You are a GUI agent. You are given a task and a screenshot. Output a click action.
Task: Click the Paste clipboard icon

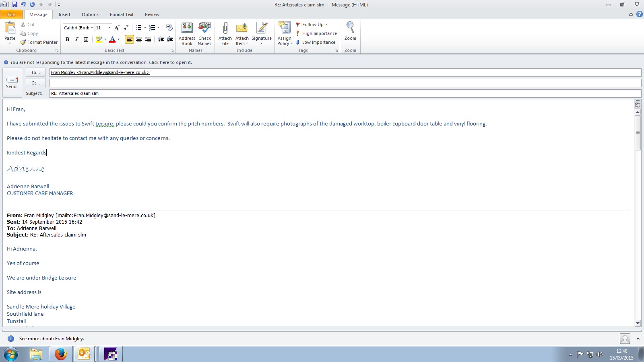tap(10, 28)
